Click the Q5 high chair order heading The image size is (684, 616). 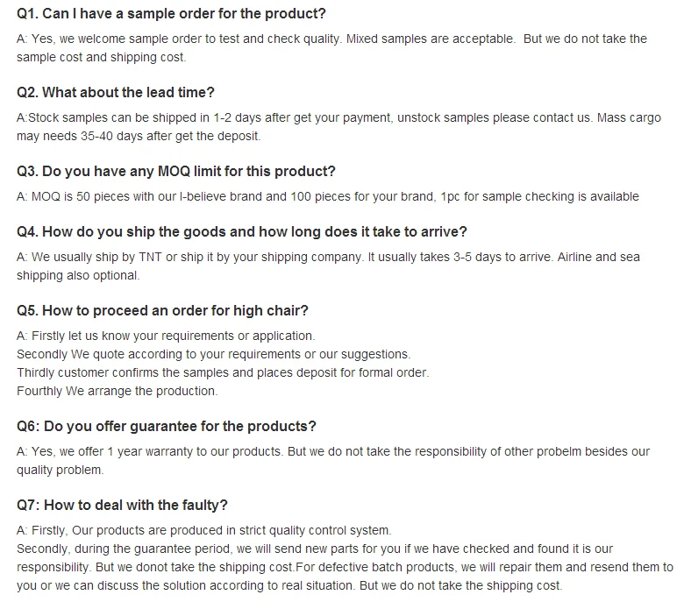tap(162, 311)
